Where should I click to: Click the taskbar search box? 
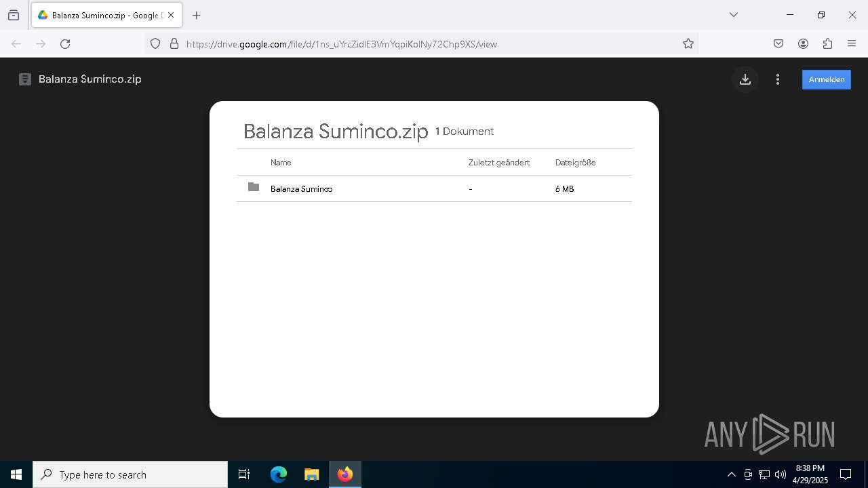click(x=130, y=474)
